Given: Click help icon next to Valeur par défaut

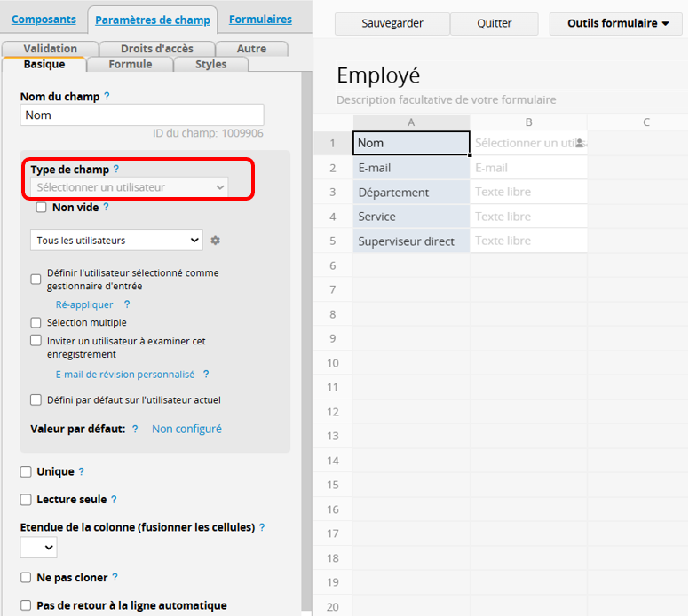Looking at the screenshot, I should click(135, 429).
